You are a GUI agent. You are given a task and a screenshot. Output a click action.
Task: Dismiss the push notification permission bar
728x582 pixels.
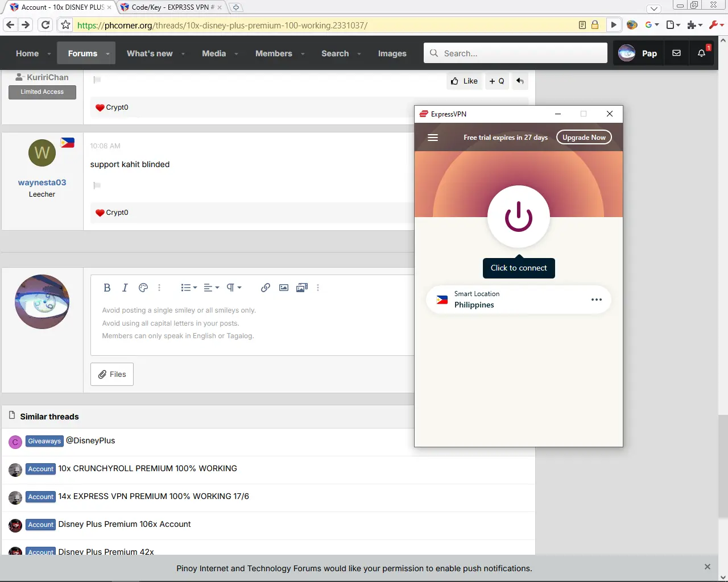pos(708,567)
